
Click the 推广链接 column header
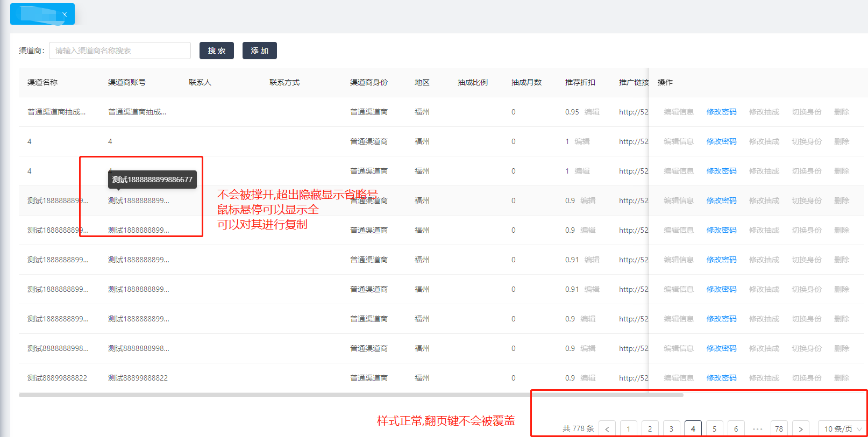coord(634,82)
